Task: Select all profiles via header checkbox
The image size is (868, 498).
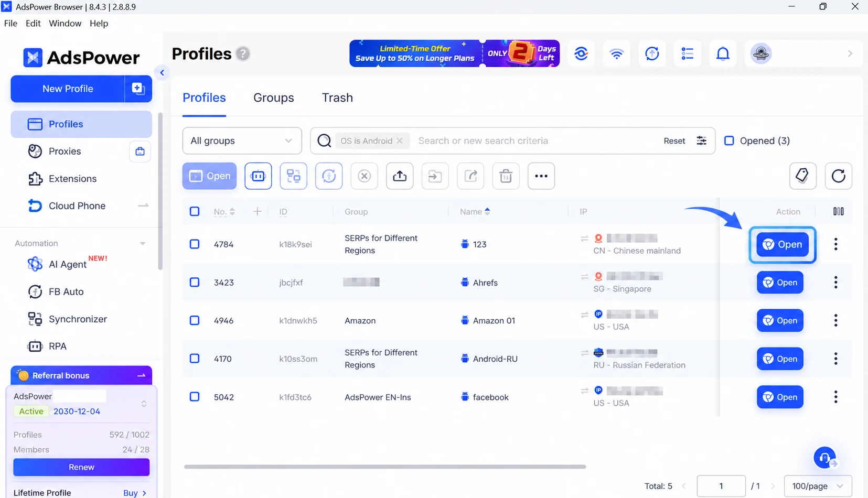Action: pos(195,211)
